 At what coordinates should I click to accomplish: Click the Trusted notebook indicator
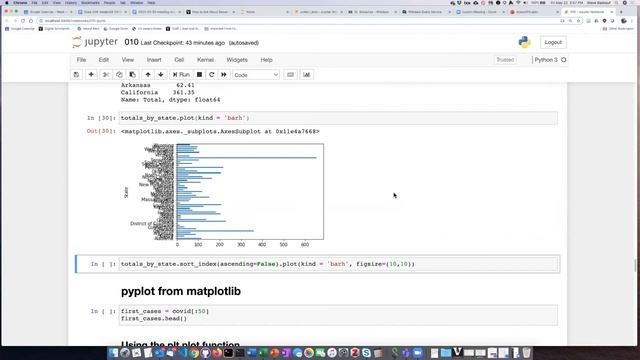coord(505,60)
